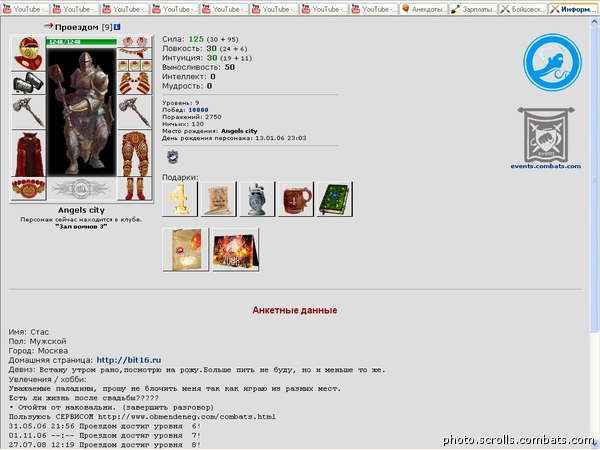This screenshot has width=600, height=450.
Task: Inspect the earrings equipment slot
Action: (x=134, y=41)
